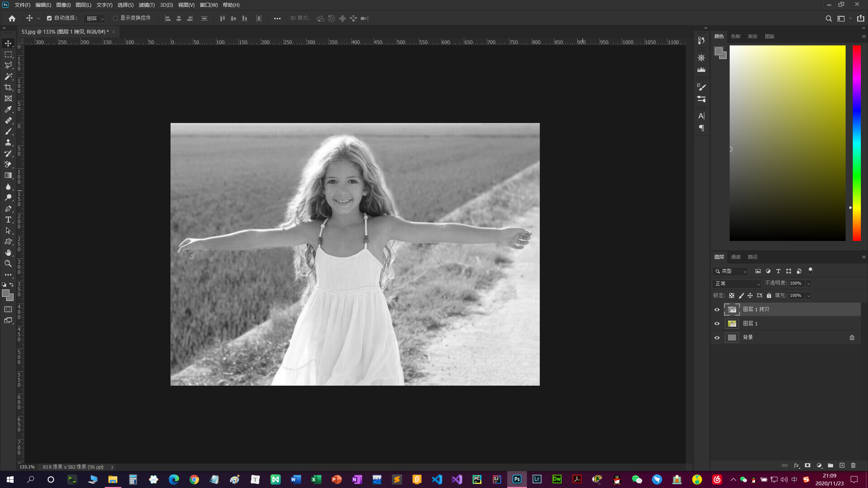
Task: Open the 选择(S) menu
Action: (x=125, y=5)
